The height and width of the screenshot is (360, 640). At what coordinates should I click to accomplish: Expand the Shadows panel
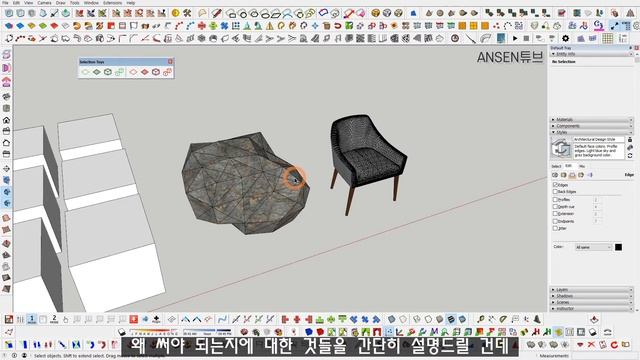pyautogui.click(x=591, y=296)
